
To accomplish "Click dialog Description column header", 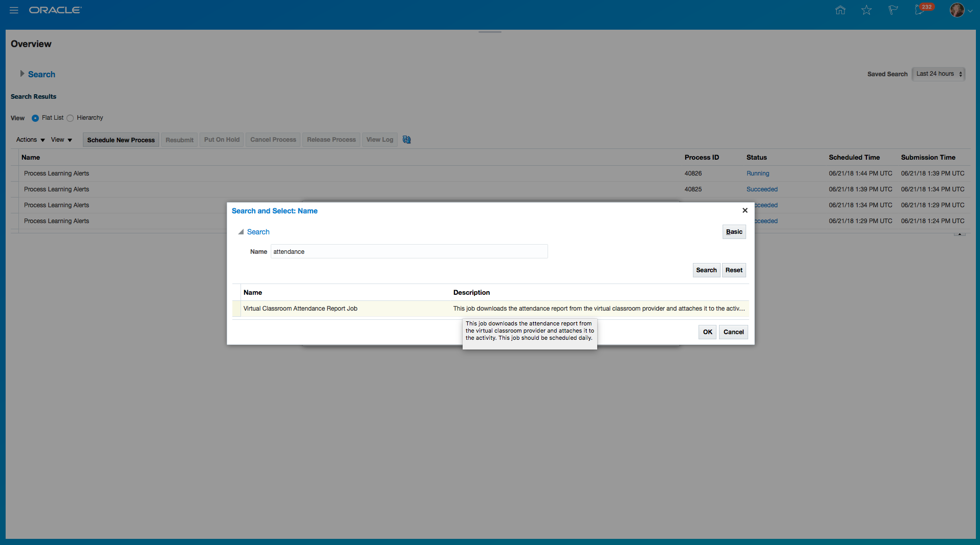I will pos(471,293).
